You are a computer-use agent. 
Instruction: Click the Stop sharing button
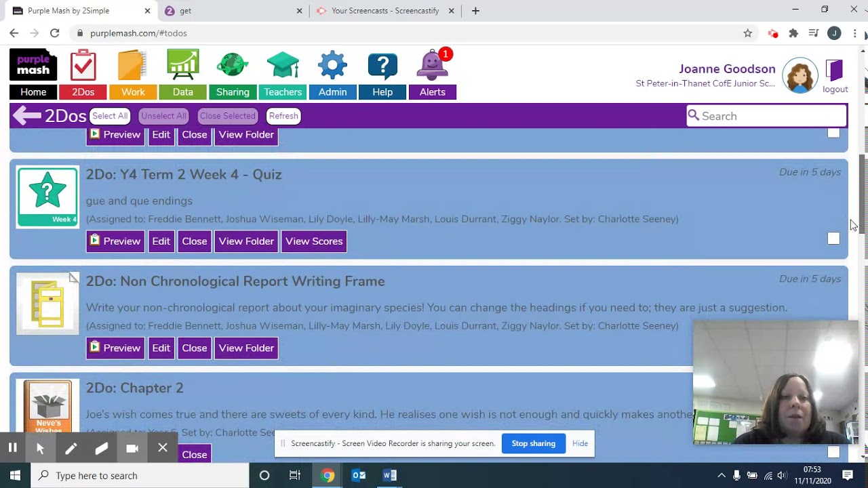pos(533,443)
